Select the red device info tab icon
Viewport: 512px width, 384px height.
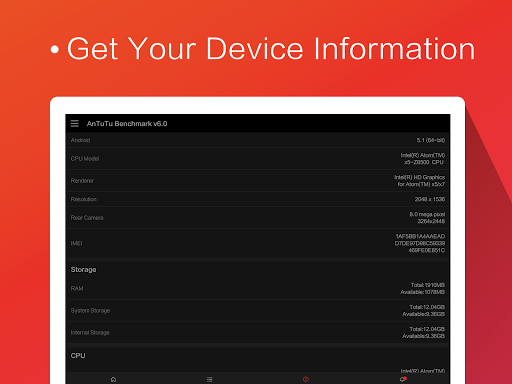306,379
